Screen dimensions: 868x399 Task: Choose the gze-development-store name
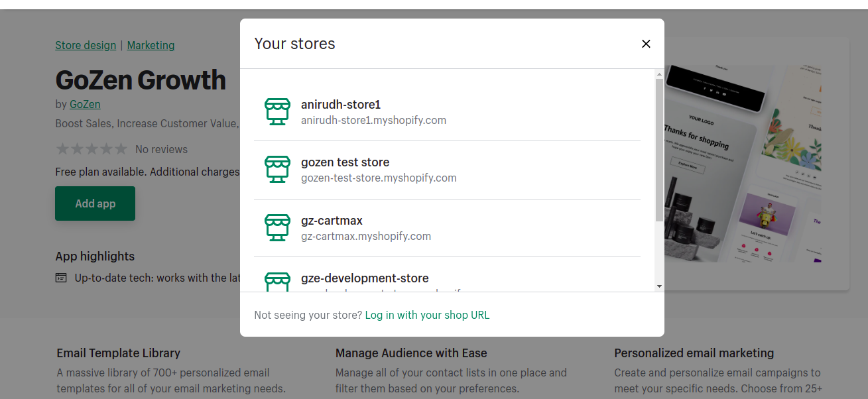(365, 278)
